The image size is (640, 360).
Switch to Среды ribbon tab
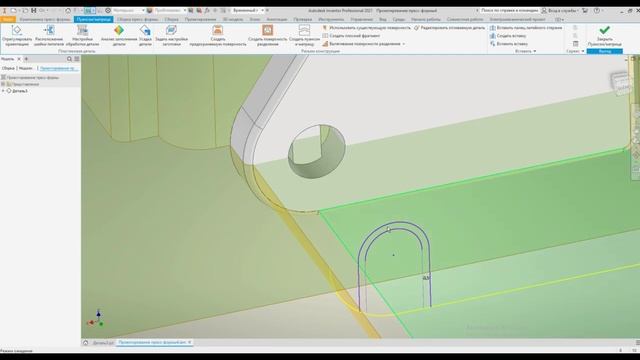click(399, 19)
